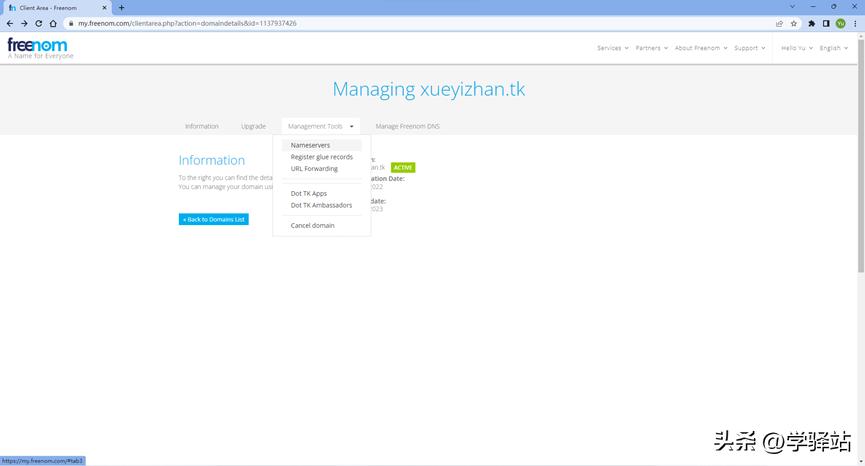Share this page via address bar icon

pos(779,24)
